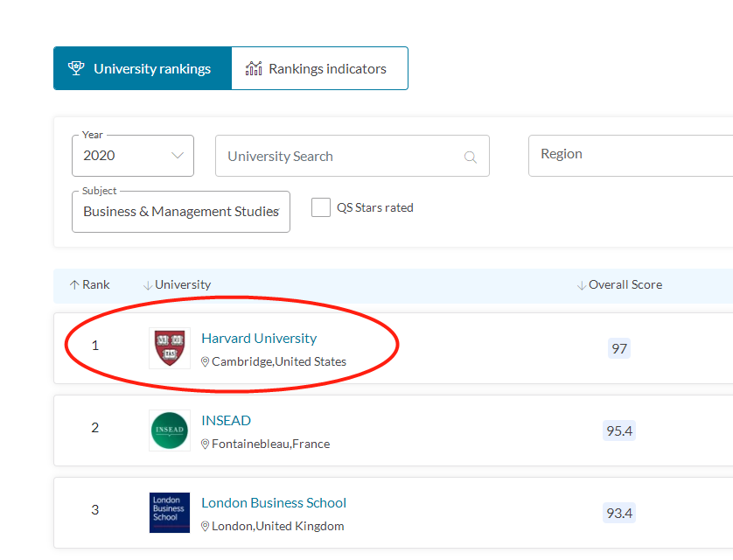This screenshot has width=733, height=560.
Task: Click the location pin beside Cambridge
Action: point(206,362)
